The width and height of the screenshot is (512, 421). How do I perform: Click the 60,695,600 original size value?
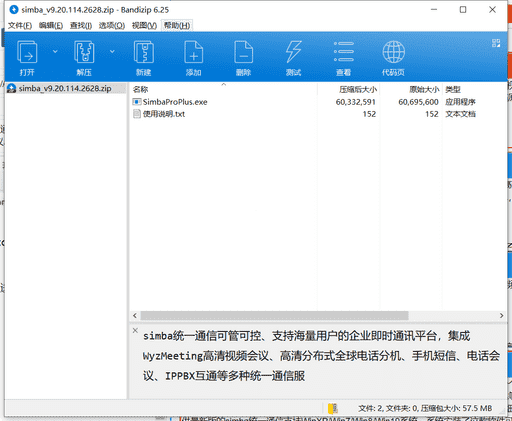418,102
